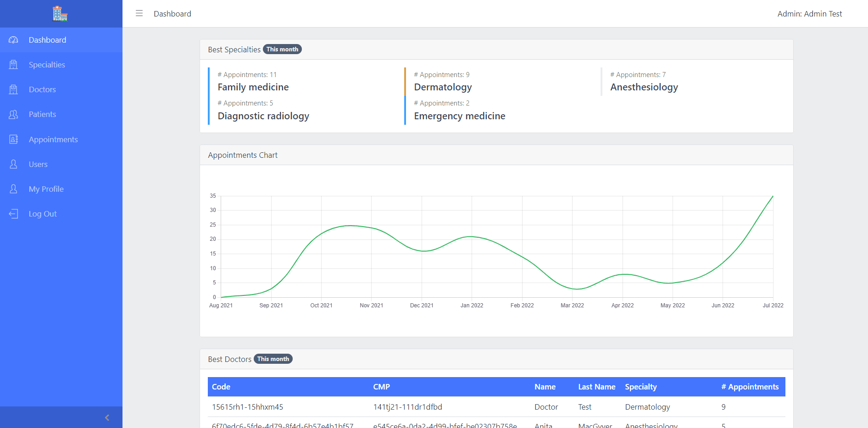Select the Family medicine specialty card
Viewport: 868px width, 428px height.
(x=253, y=82)
